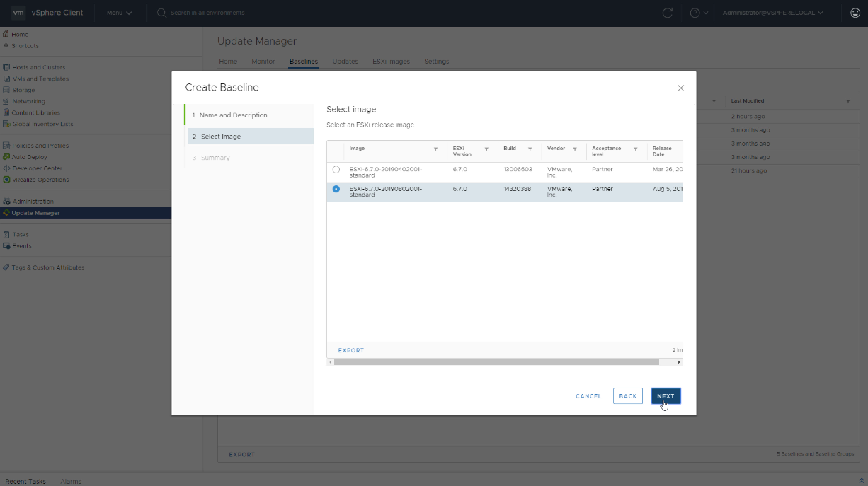Filter the ESXi Version column
This screenshot has height=486, width=868.
(486, 149)
